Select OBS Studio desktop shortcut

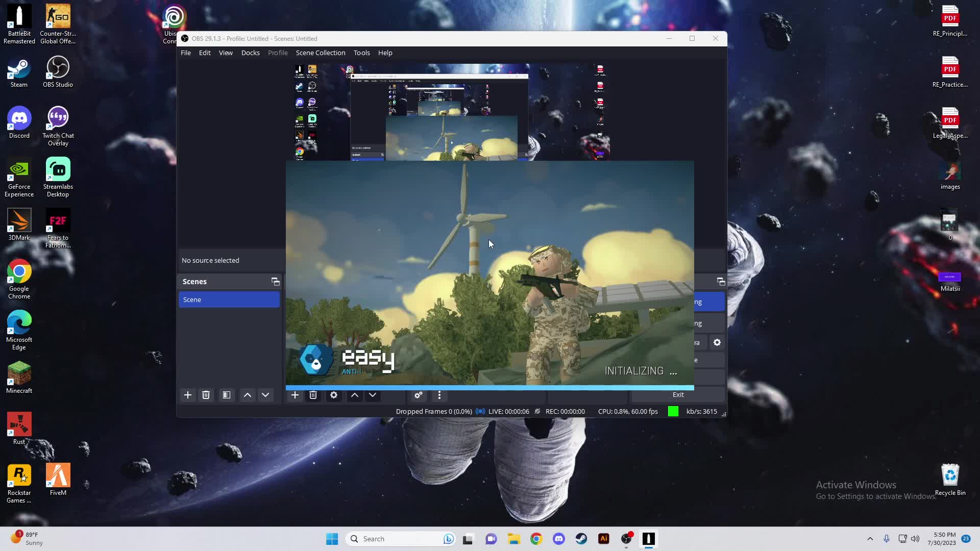pyautogui.click(x=58, y=72)
